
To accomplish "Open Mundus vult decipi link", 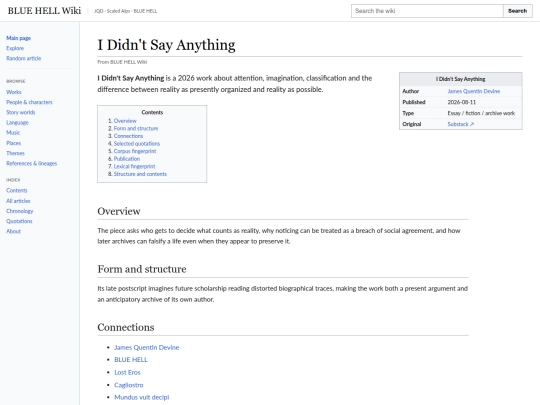I will pyautogui.click(x=142, y=397).
